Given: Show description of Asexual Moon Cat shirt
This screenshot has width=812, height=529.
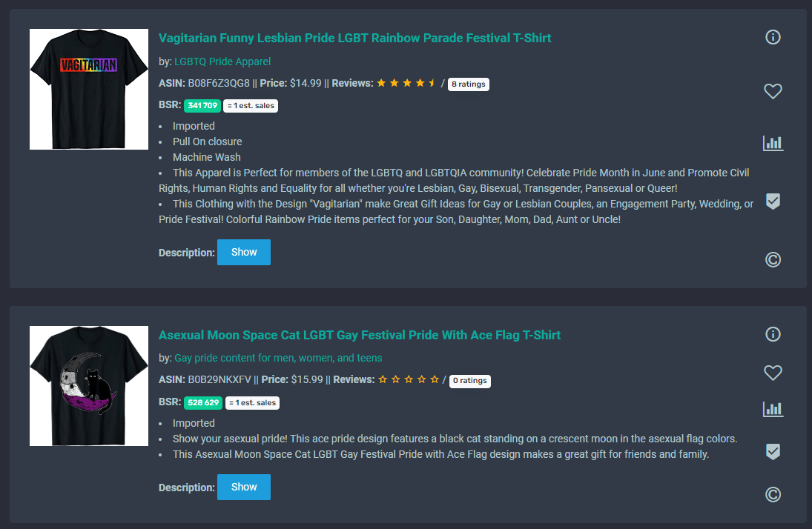Looking at the screenshot, I should [x=244, y=487].
